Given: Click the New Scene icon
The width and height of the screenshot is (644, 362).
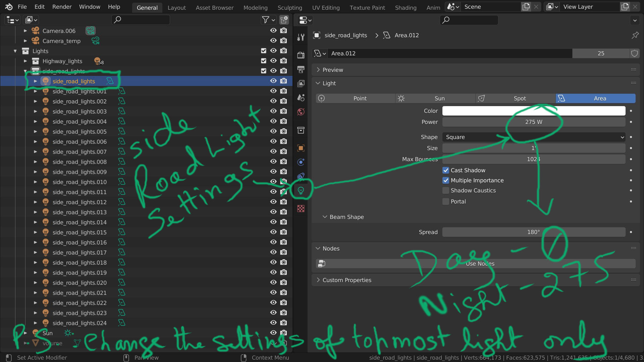Looking at the screenshot, I should click(x=526, y=7).
